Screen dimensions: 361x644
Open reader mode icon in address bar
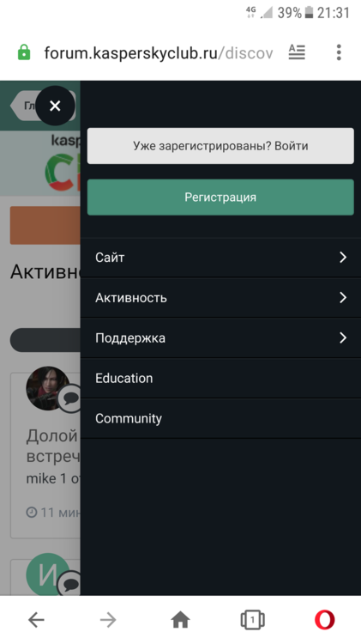pos(297,52)
